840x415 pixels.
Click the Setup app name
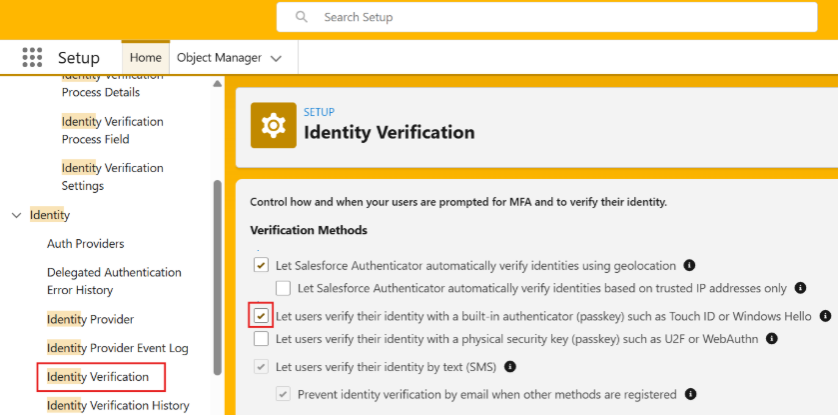(79, 57)
